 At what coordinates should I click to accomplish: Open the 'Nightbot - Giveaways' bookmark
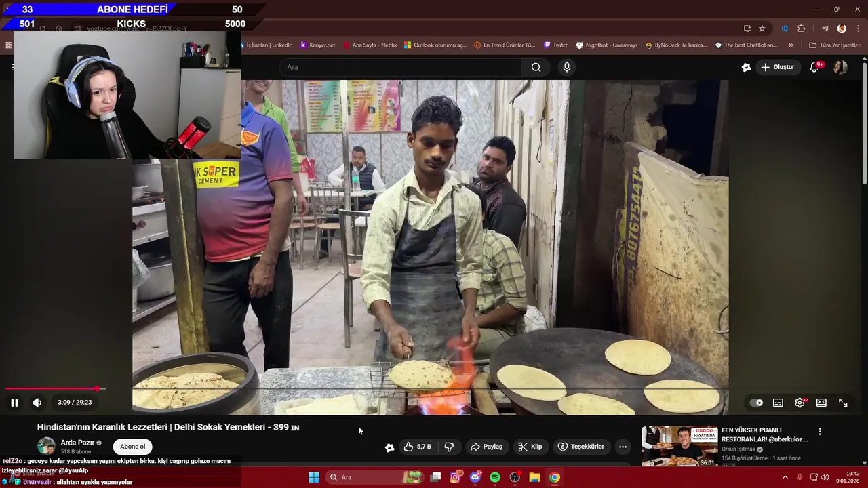607,45
